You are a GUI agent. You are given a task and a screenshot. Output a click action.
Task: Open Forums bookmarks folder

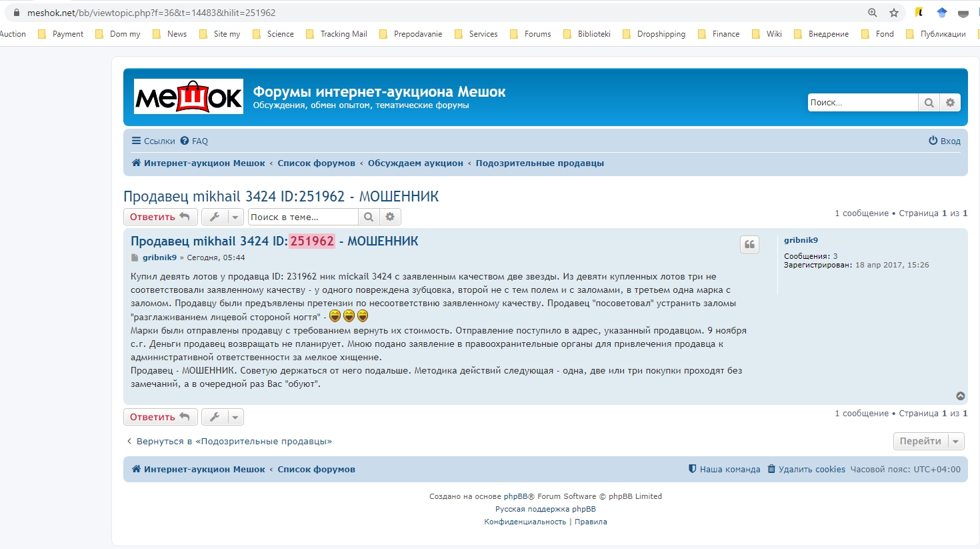531,34
